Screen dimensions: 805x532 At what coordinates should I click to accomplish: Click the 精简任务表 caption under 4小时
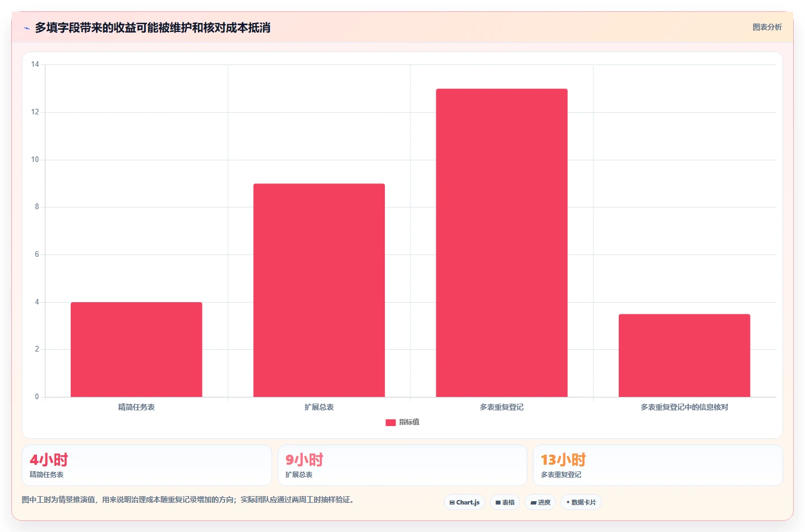47,475
